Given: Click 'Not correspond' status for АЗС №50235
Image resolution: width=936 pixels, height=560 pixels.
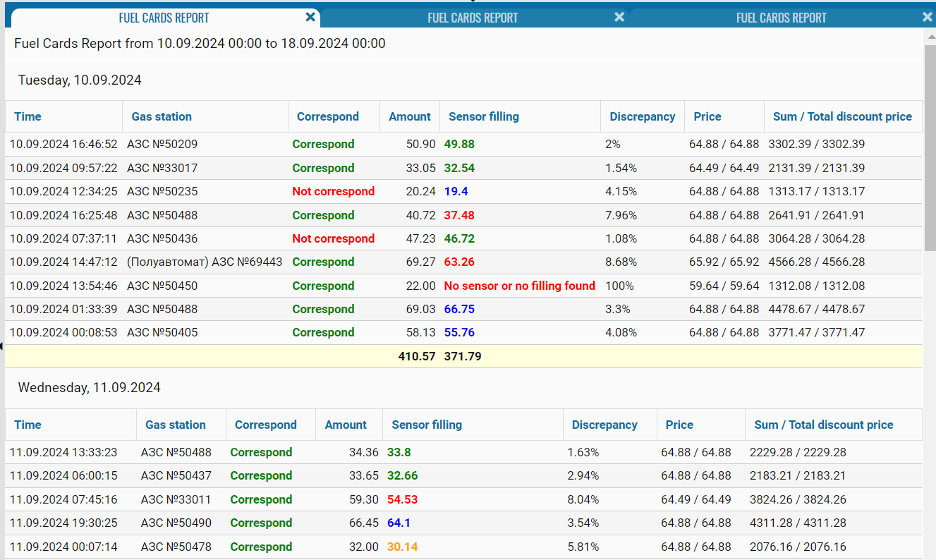Looking at the screenshot, I should [334, 191].
